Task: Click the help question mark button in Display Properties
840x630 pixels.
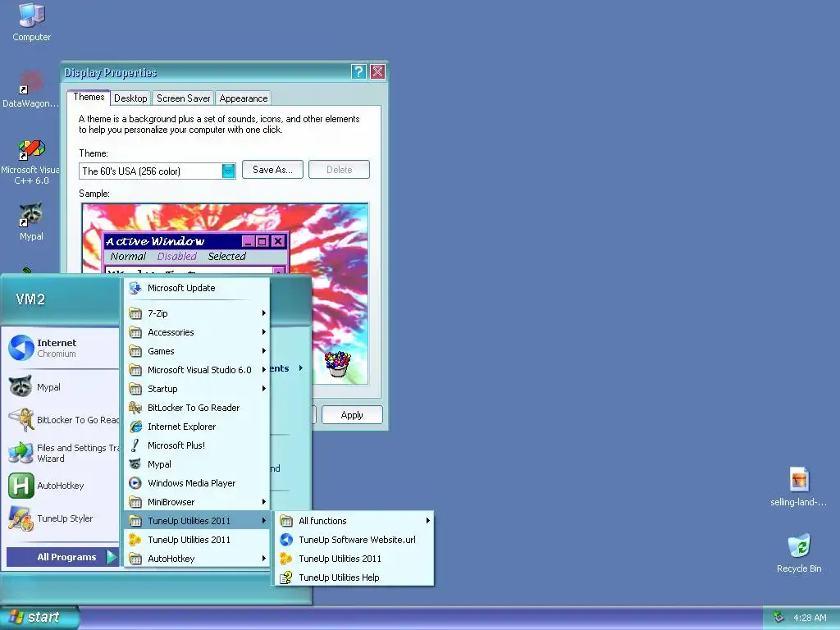Action: tap(359, 72)
